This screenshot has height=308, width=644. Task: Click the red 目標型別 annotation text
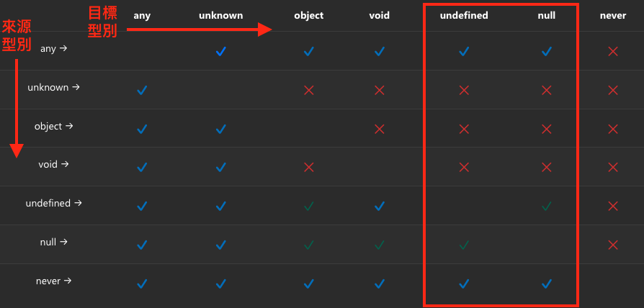[103, 22]
